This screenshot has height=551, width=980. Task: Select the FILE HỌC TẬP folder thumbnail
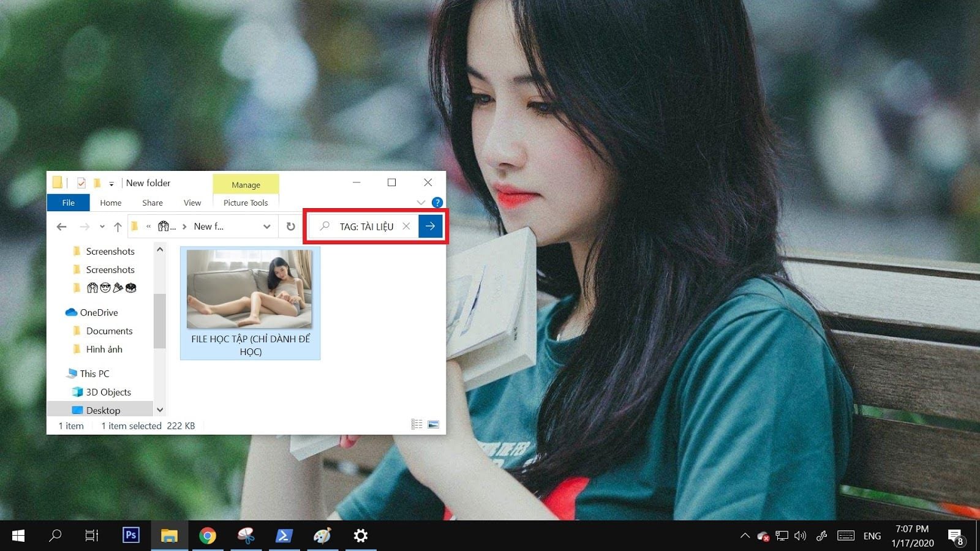[249, 288]
